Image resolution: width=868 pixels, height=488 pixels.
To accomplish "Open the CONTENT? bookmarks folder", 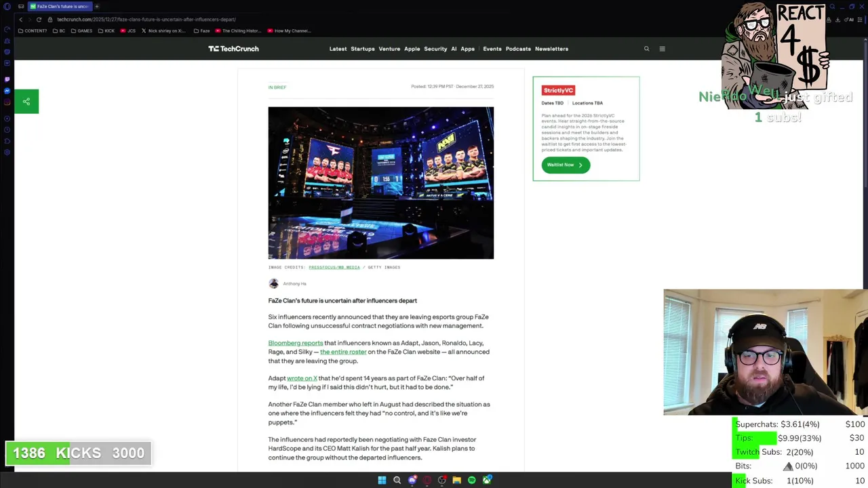I will pos(33,30).
